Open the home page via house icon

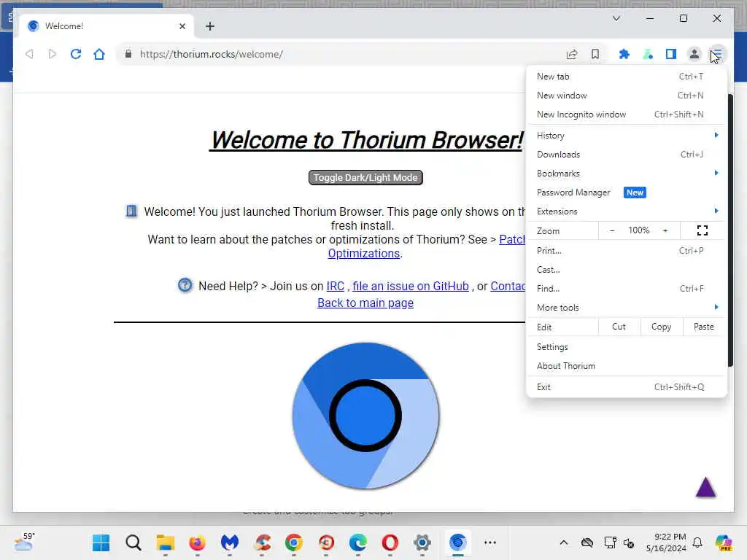point(99,54)
